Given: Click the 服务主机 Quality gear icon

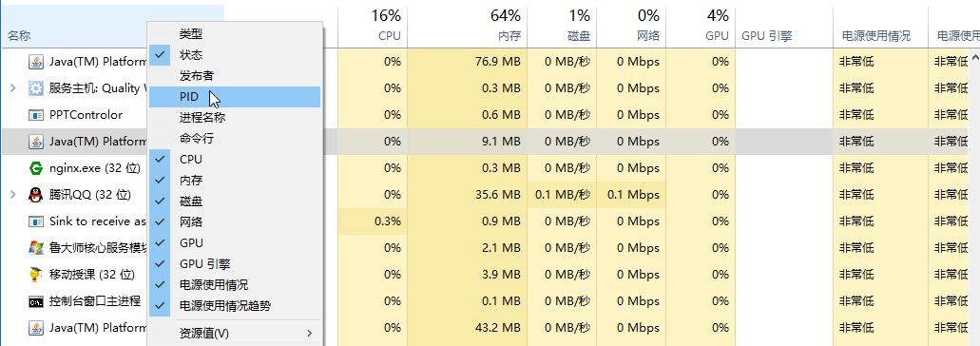Looking at the screenshot, I should point(35,88).
